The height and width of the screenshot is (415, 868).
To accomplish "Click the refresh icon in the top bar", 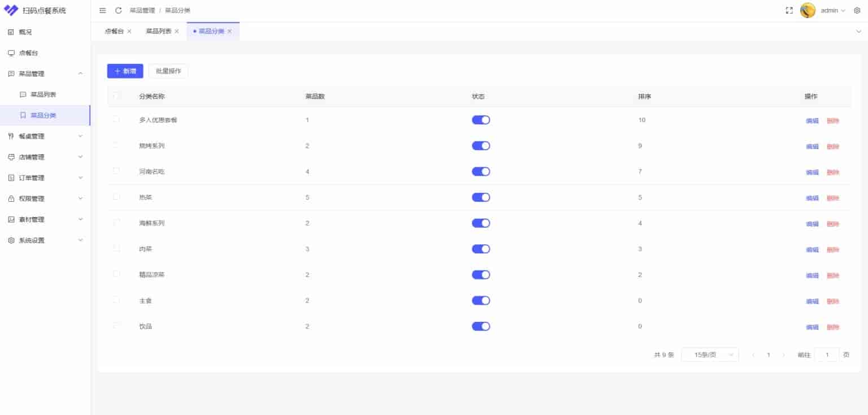I will pyautogui.click(x=118, y=11).
